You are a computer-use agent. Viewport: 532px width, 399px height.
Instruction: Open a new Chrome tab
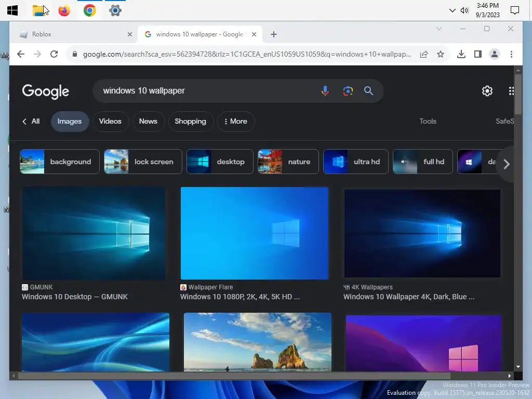[x=274, y=34]
